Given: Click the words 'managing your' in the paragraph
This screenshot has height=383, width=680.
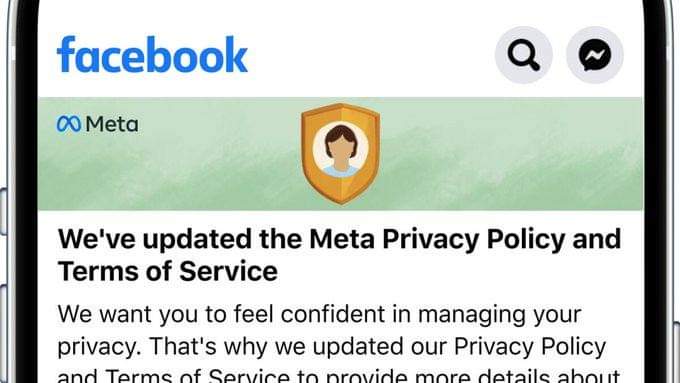Looking at the screenshot, I should [500, 315].
